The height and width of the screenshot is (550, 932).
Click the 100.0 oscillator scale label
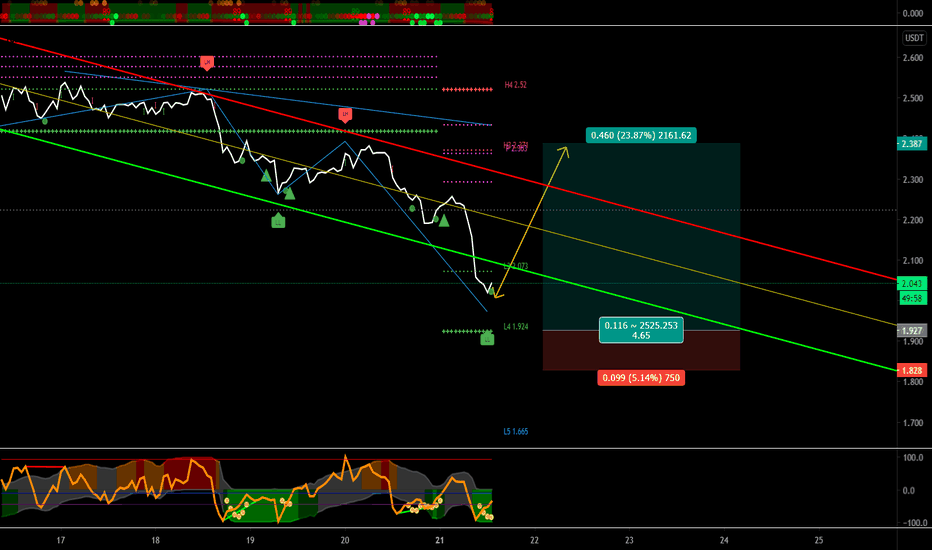tap(912, 458)
